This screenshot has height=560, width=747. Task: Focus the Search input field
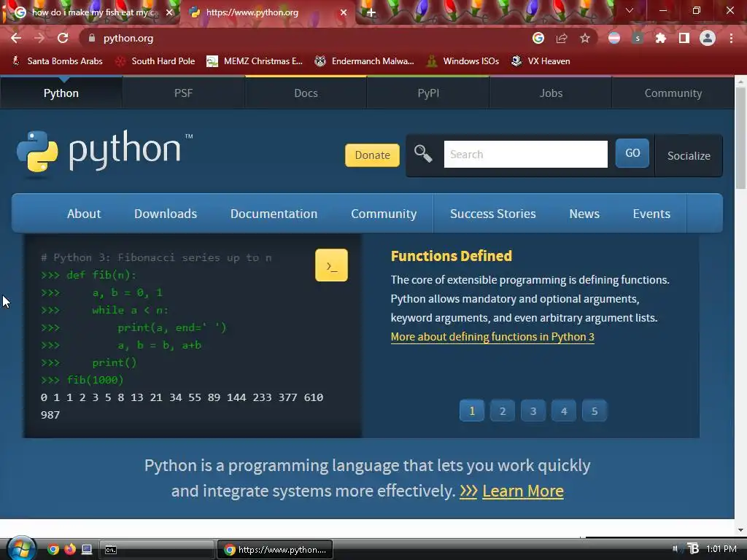[525, 154]
